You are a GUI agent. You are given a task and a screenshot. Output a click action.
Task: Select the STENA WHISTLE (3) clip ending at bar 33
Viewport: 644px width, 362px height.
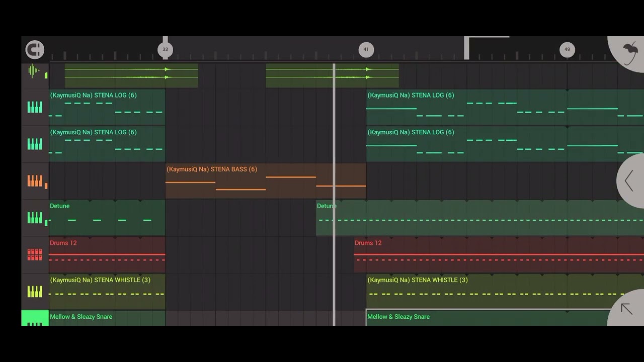pos(107,292)
